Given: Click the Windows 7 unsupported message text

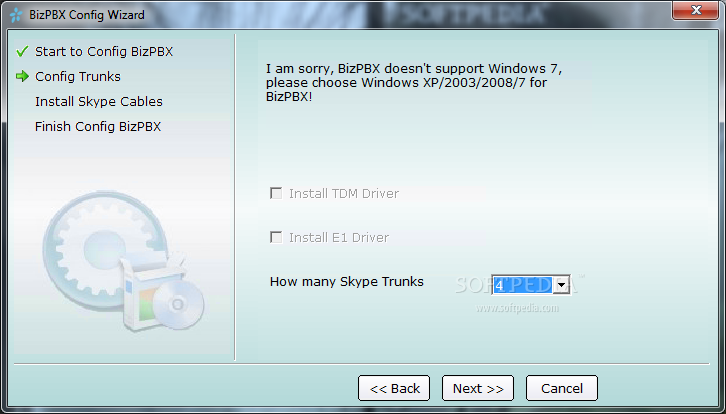Looking at the screenshot, I should (x=414, y=82).
